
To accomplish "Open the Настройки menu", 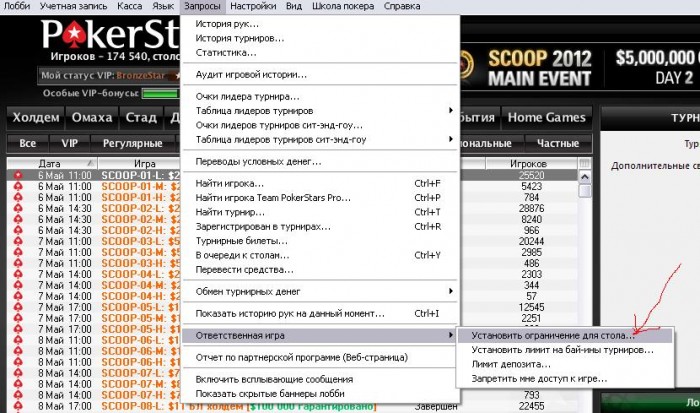I will click(x=253, y=6).
